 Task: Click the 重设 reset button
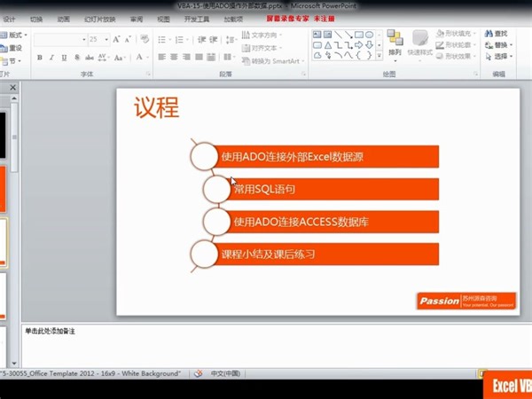pyautogui.click(x=12, y=48)
